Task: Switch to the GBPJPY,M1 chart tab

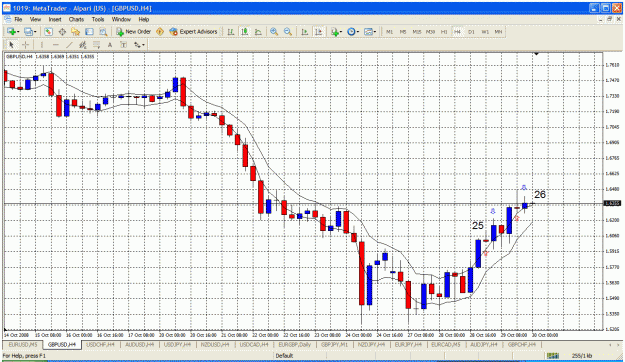Action: (x=334, y=344)
